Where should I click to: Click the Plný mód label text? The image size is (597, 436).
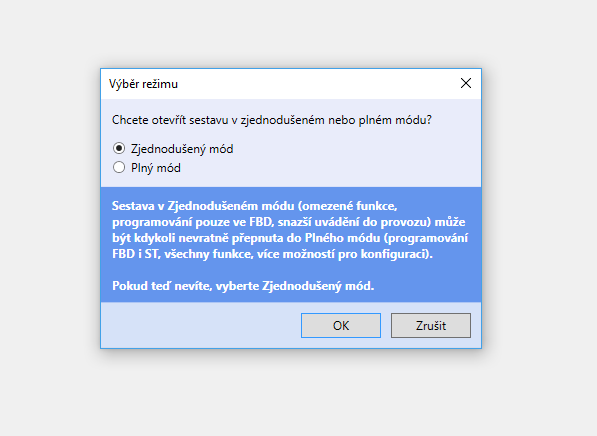(156, 168)
